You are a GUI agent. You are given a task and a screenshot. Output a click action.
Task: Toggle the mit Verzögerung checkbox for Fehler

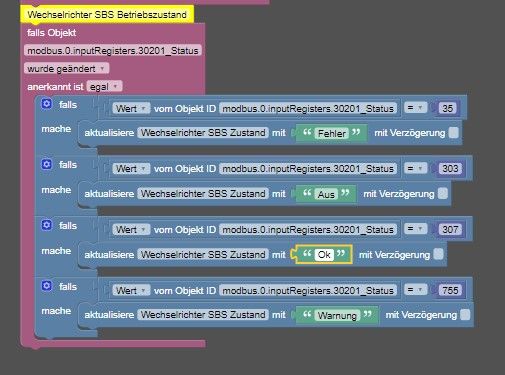point(453,133)
